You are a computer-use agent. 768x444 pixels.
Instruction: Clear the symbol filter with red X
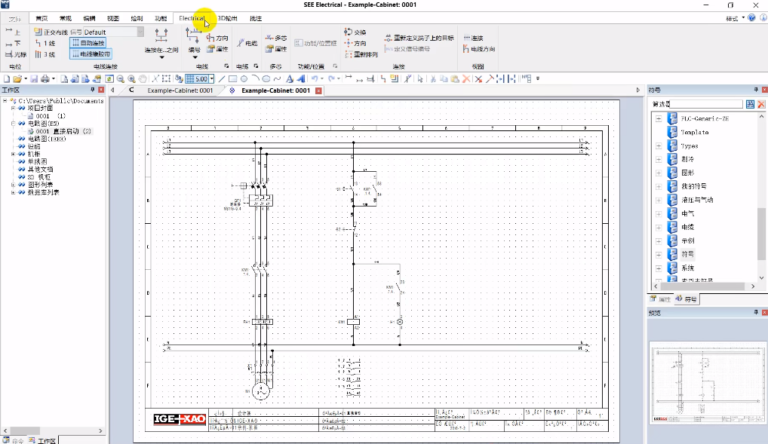click(x=761, y=104)
